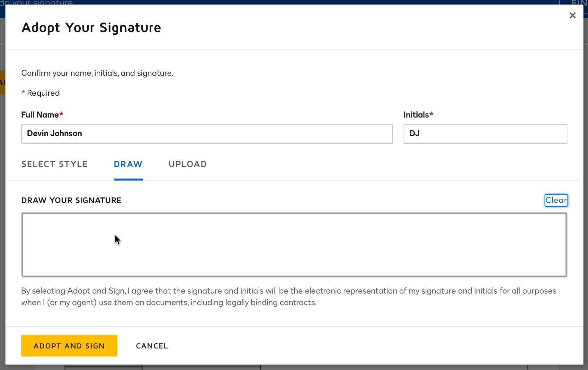
Task: Click the Draw Your Signature label
Action: (x=71, y=200)
